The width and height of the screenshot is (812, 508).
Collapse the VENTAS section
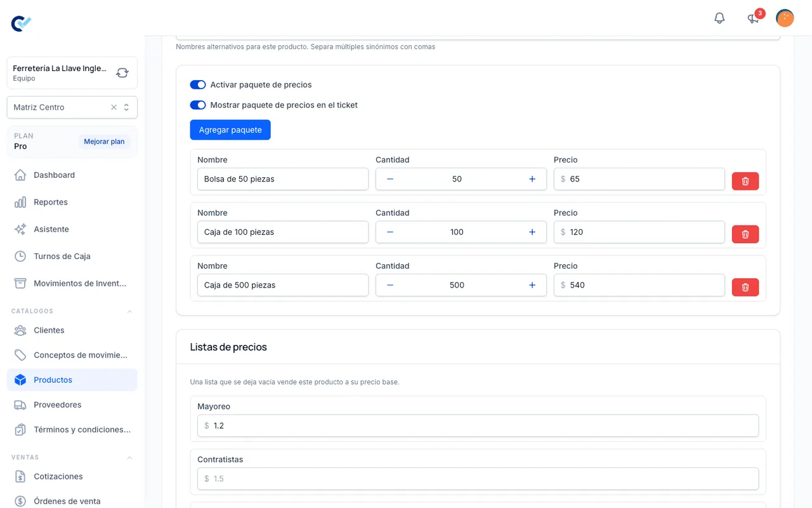130,457
